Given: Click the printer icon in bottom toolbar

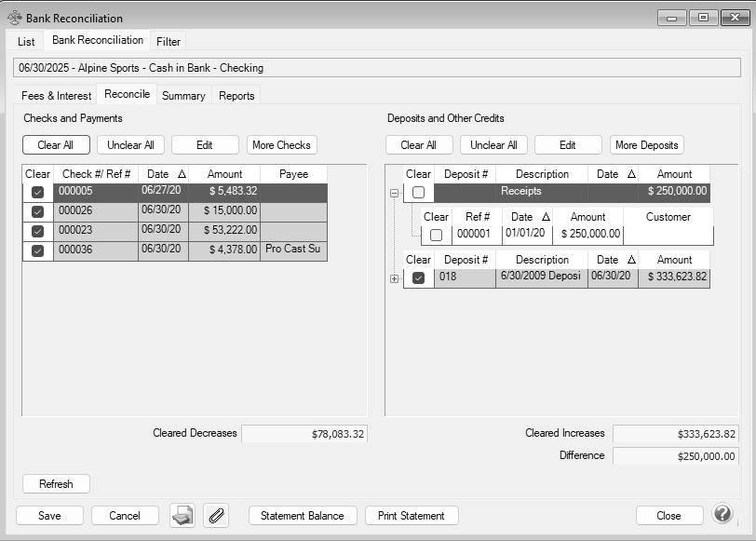Looking at the screenshot, I should click(182, 515).
